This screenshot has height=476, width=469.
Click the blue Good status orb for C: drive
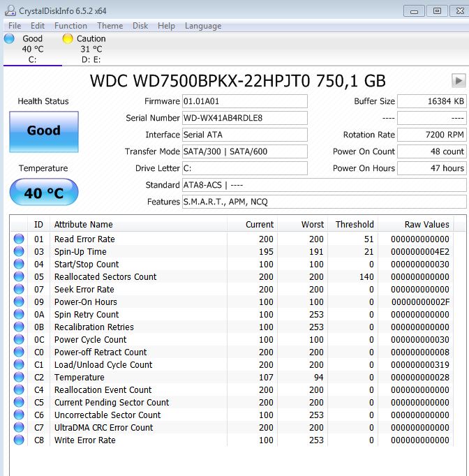tap(9, 39)
